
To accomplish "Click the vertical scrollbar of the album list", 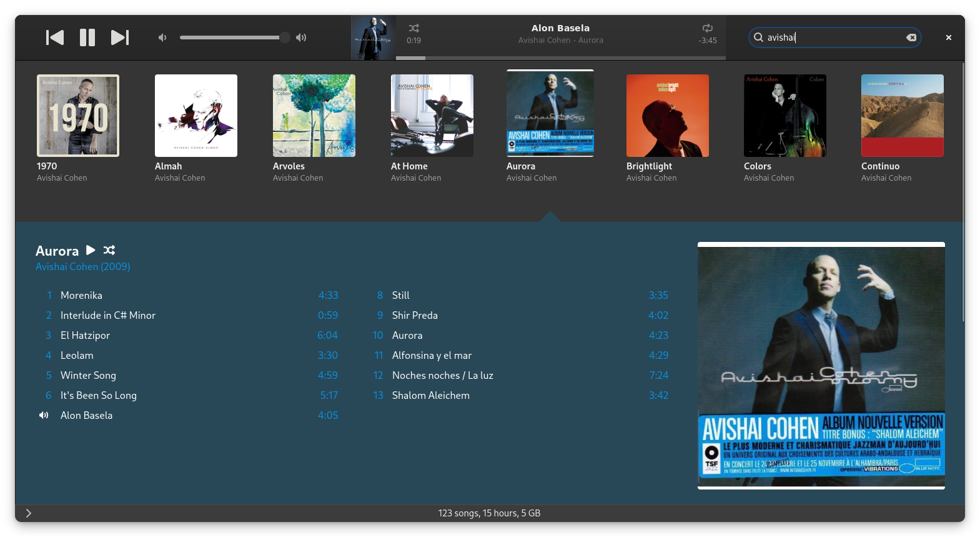I will pyautogui.click(x=963, y=194).
